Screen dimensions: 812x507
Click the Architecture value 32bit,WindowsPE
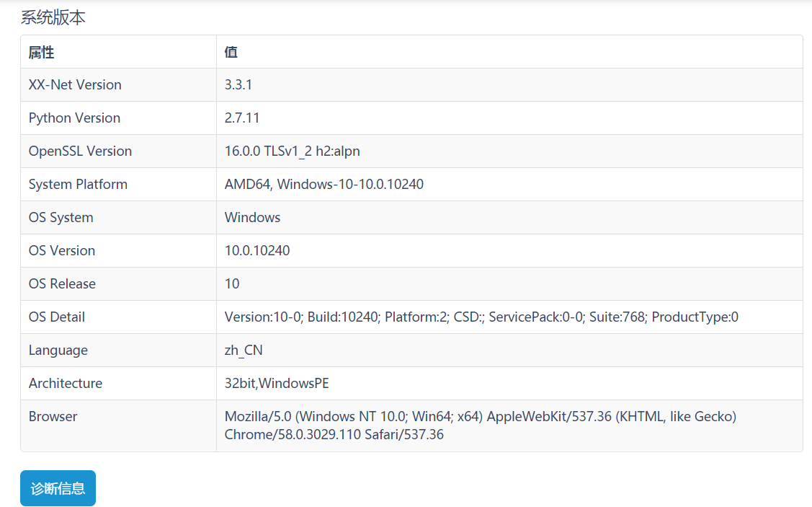(276, 383)
